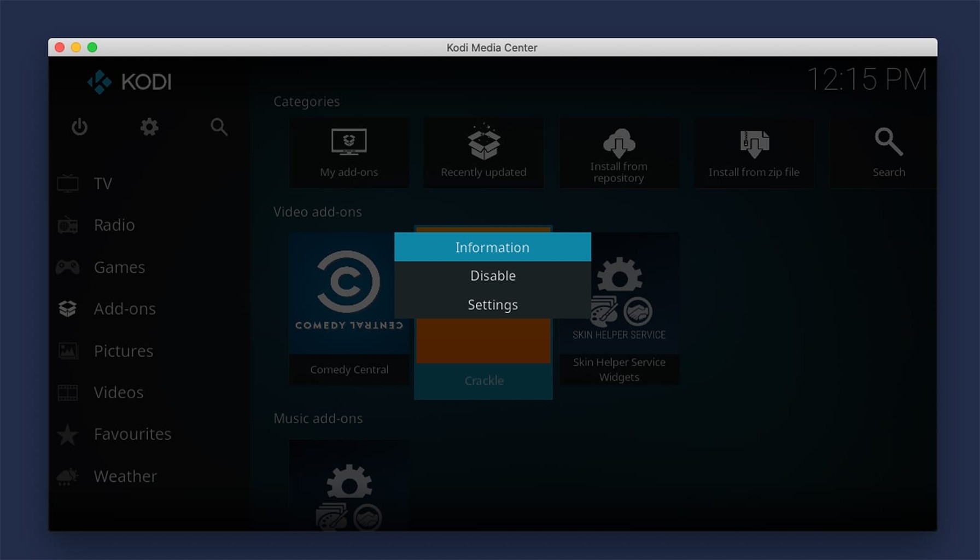
Task: Click the 12:15 PM clock
Action: tap(867, 80)
